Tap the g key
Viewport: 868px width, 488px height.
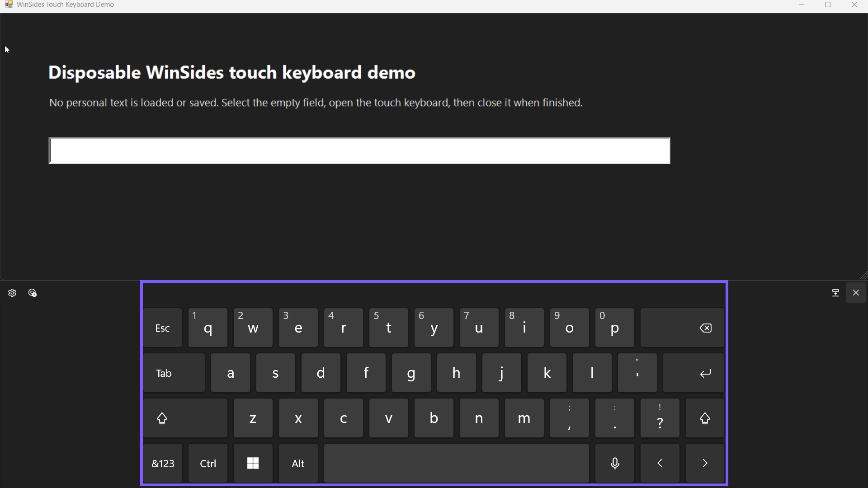[411, 373]
